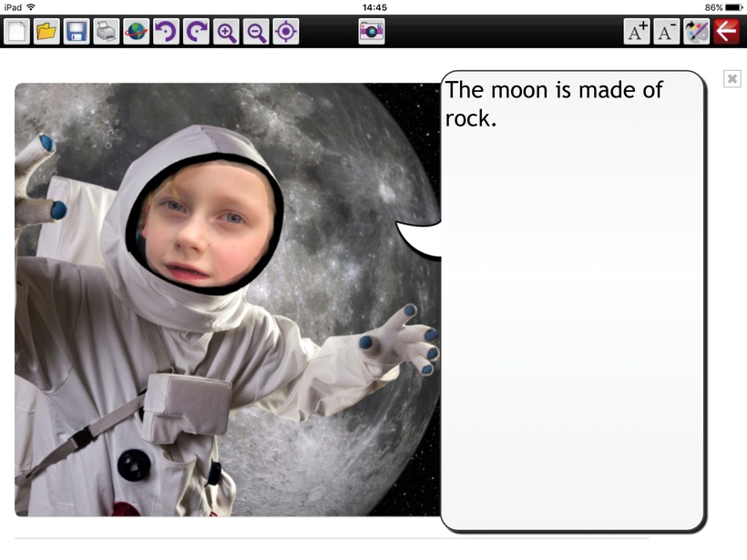
Task: Zoom in with the plus magnifier
Action: point(226,32)
